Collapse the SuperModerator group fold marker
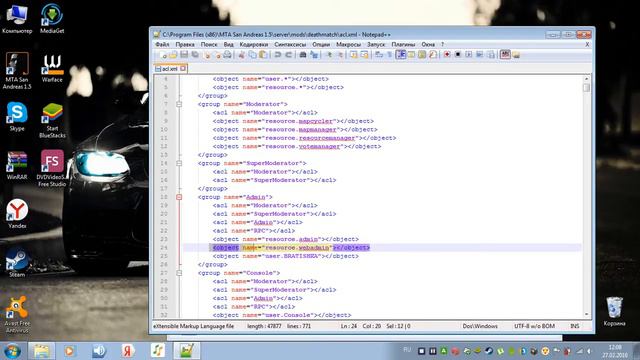Image resolution: width=640 pixels, height=360 pixels. pos(179,163)
